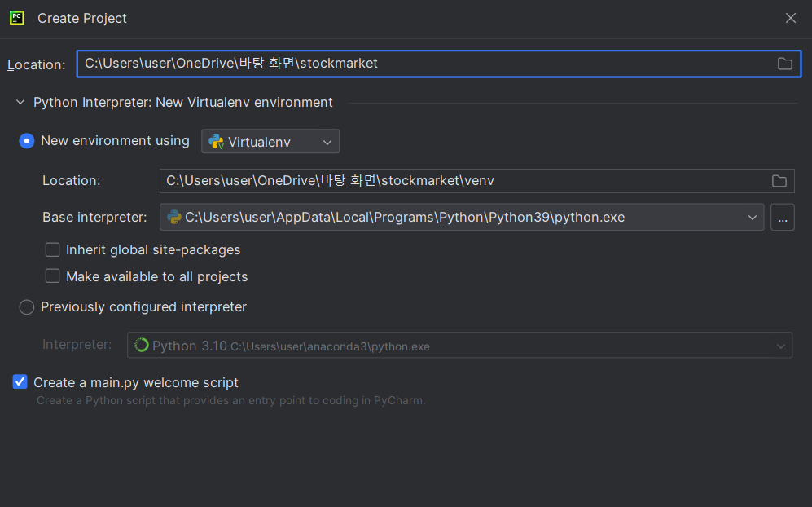This screenshot has height=507, width=812.
Task: Click the Create Project title text
Action: [81, 18]
